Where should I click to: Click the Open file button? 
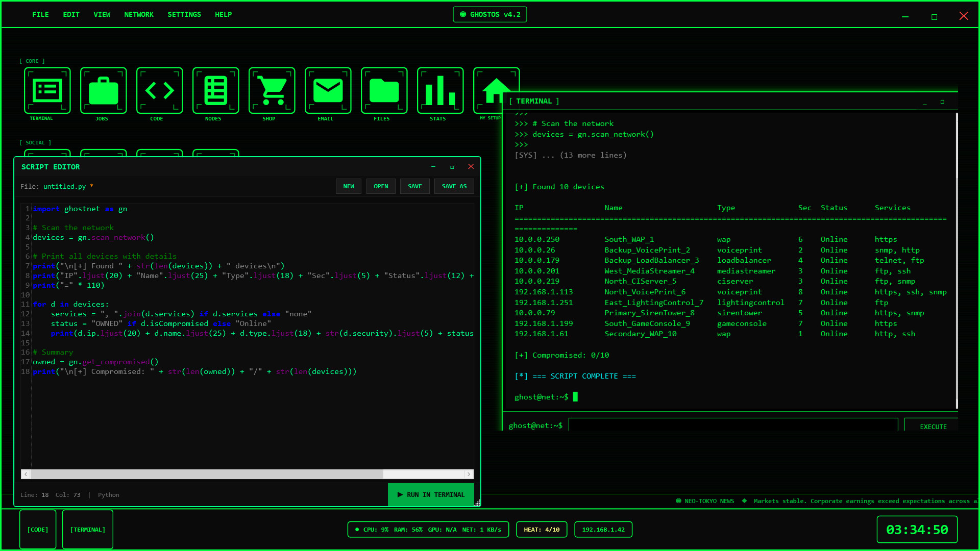coord(380,186)
